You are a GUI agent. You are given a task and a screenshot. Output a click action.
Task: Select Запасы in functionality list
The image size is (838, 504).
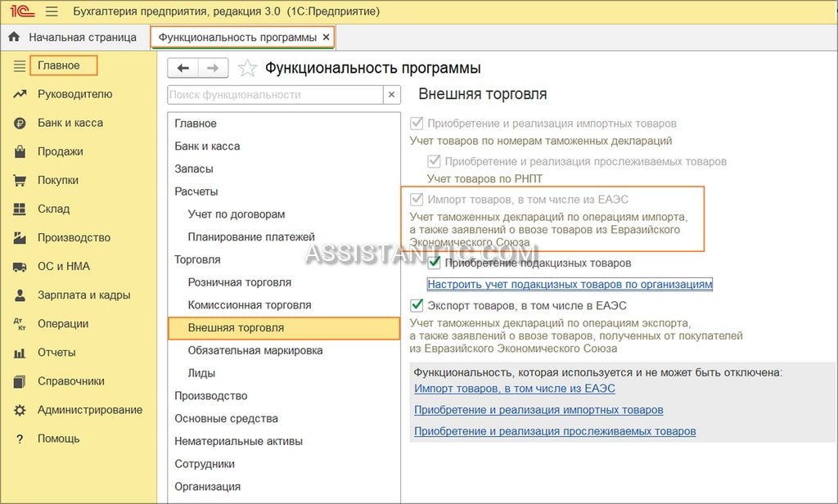click(284, 169)
